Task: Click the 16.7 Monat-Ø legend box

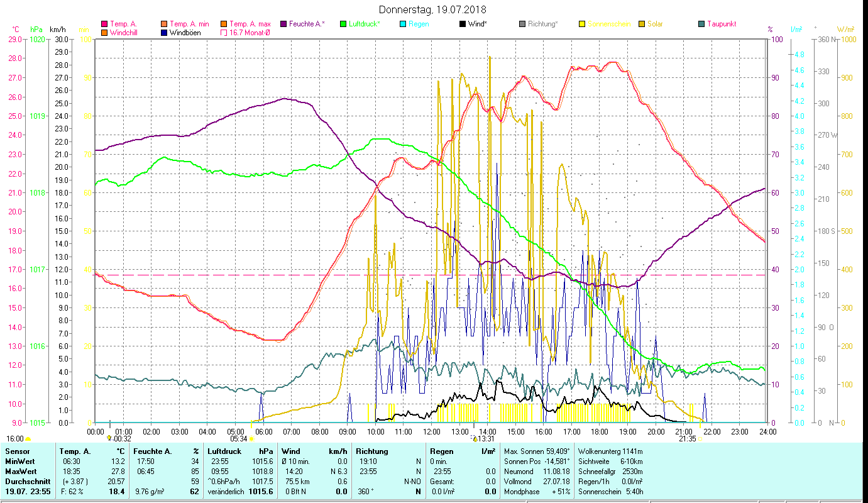Action: (x=224, y=33)
